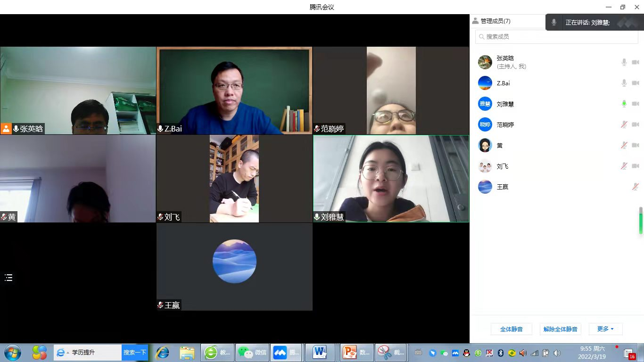Screen dimensions: 644x362
Task: Open the dropdown arrow in taskbar search box
Action: coord(68,353)
